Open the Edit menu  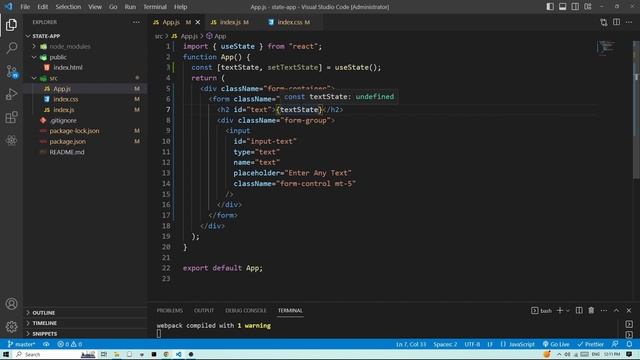pos(42,7)
